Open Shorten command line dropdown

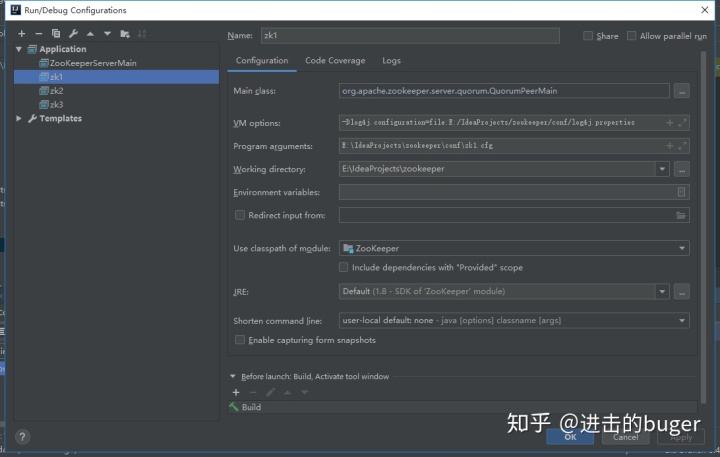682,321
